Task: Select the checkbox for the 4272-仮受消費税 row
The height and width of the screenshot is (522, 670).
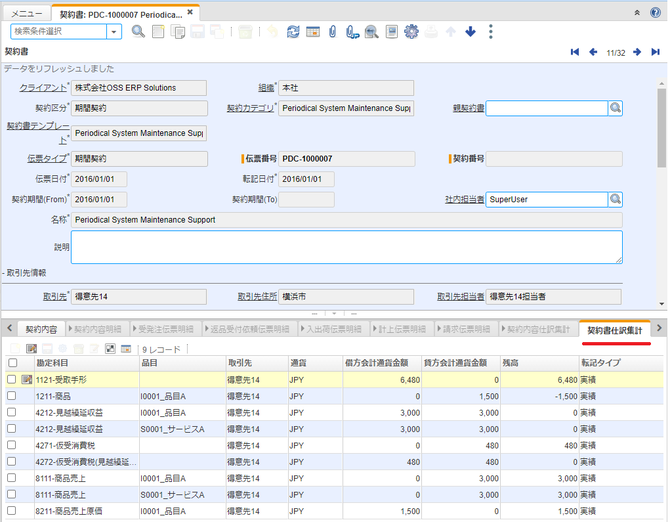Action: coord(12,462)
